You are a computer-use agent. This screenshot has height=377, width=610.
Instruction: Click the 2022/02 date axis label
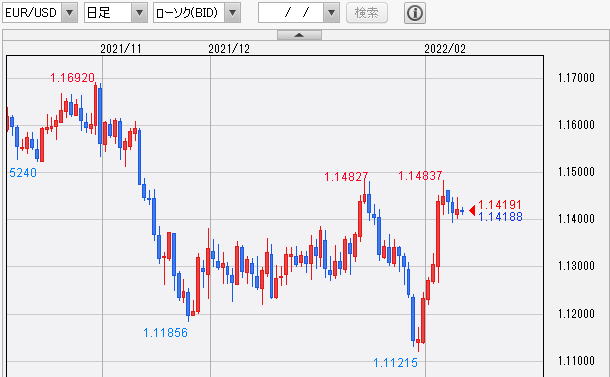(445, 49)
